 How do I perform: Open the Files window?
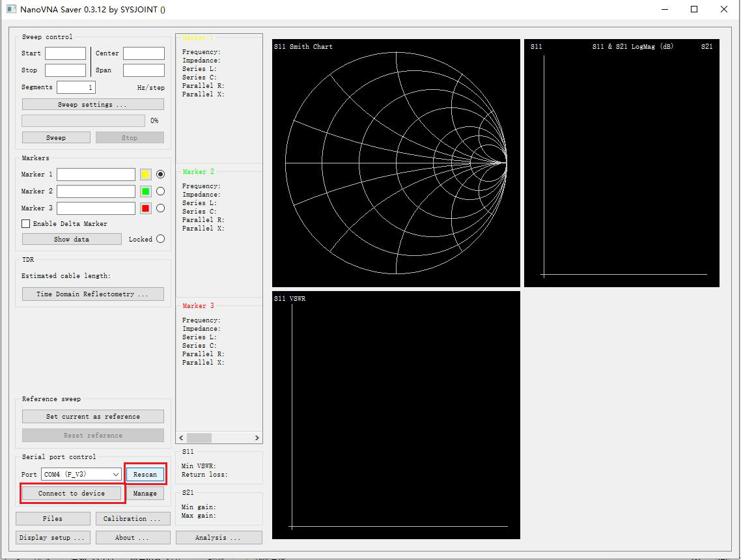coord(52,518)
